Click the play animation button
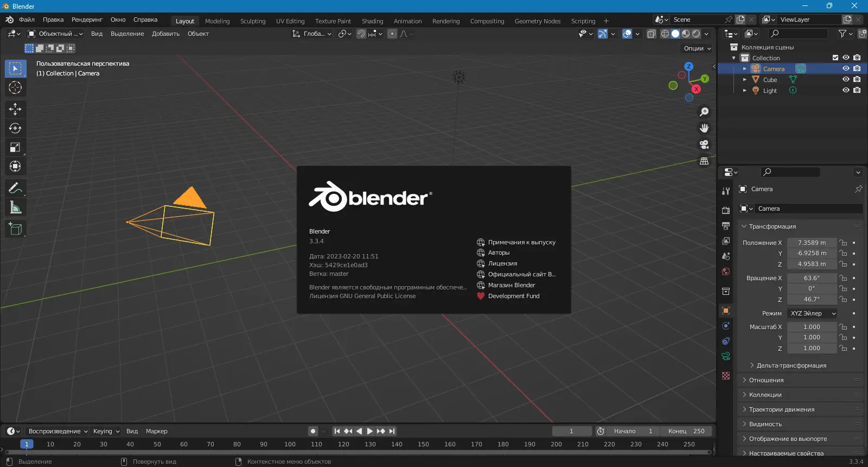The width and height of the screenshot is (868, 467). pos(370,431)
